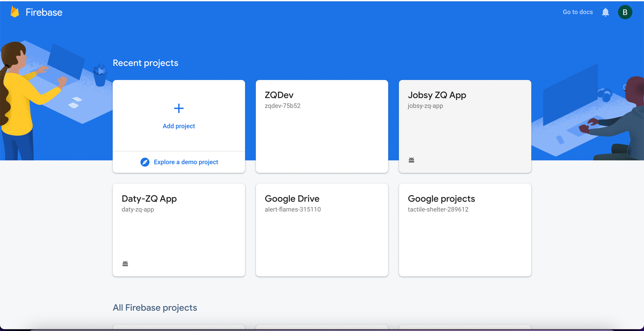Select the project ID zqdev-75b52
Viewport: 644px width, 331px height.
[283, 106]
